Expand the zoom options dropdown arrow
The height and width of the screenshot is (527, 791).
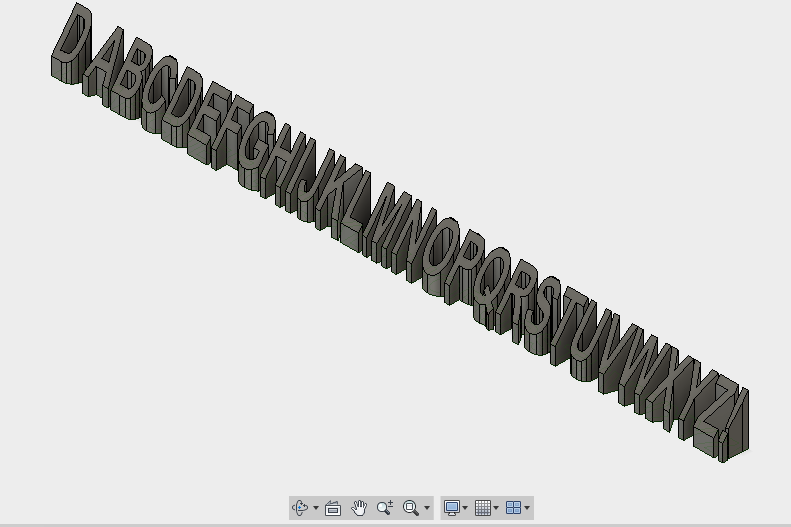pos(427,508)
